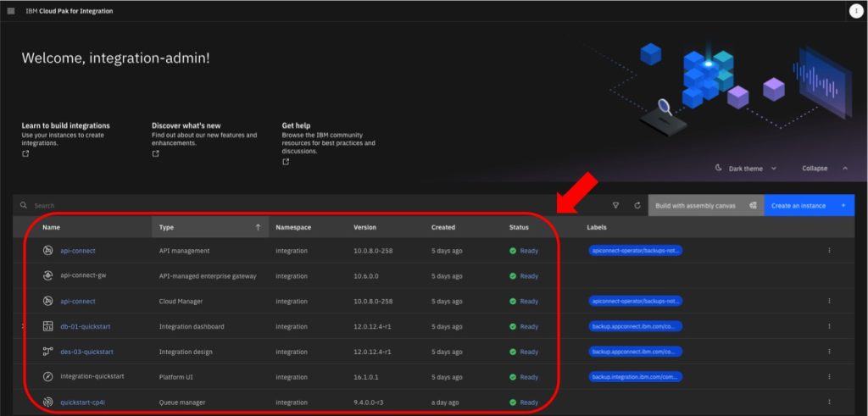Click the quickstart-cp4i queue manager icon
Image resolution: width=868 pixels, height=416 pixels.
[48, 402]
